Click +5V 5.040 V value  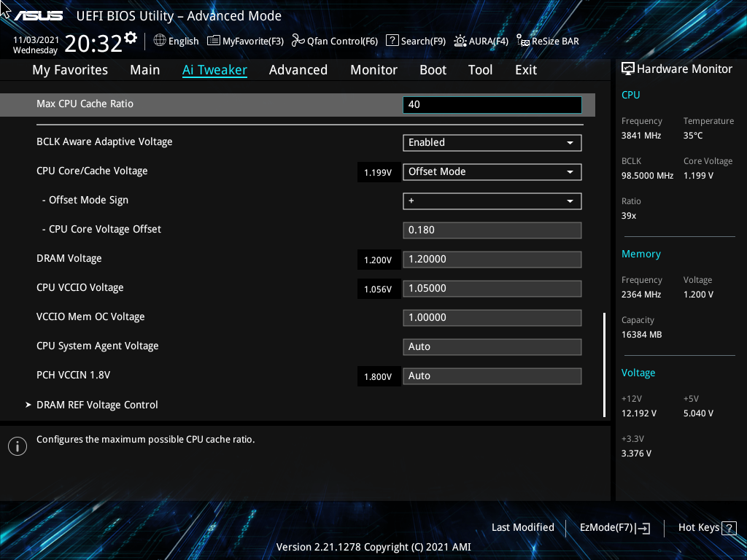[698, 413]
